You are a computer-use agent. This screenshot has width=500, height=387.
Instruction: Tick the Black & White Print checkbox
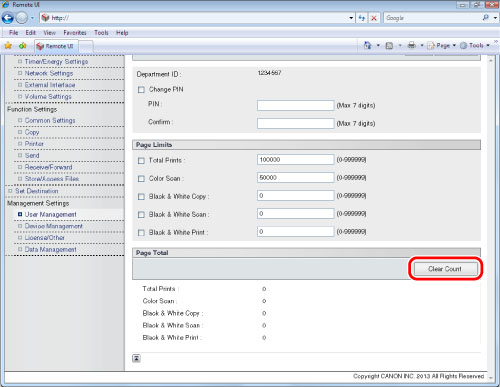pos(141,233)
